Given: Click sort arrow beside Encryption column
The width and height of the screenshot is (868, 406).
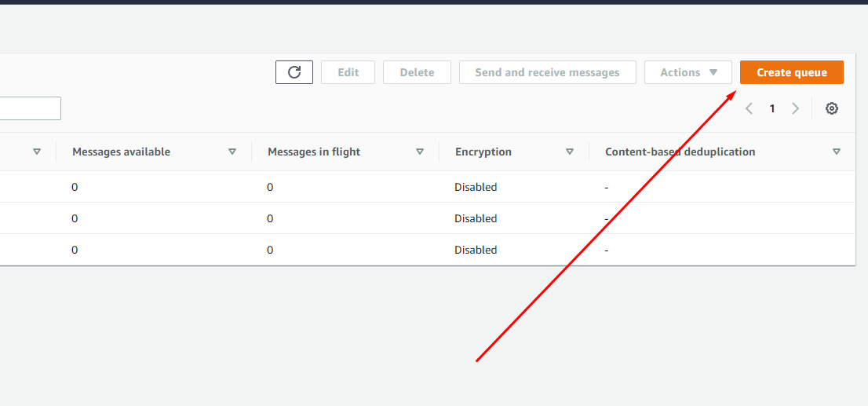Looking at the screenshot, I should (570, 152).
